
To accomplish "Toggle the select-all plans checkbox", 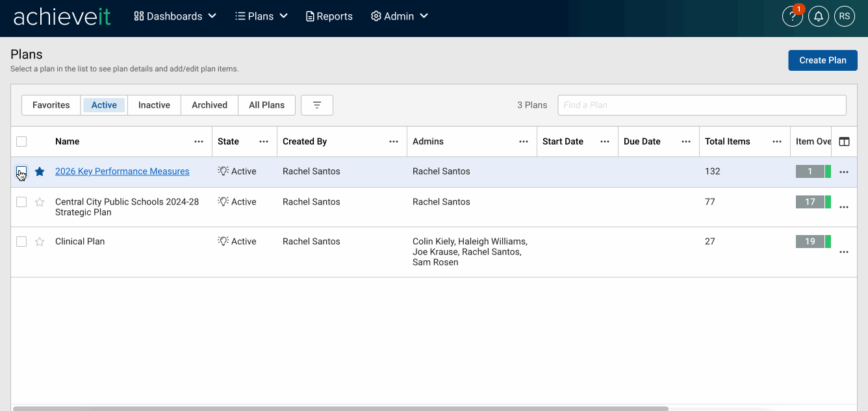I will pyautogui.click(x=21, y=142).
